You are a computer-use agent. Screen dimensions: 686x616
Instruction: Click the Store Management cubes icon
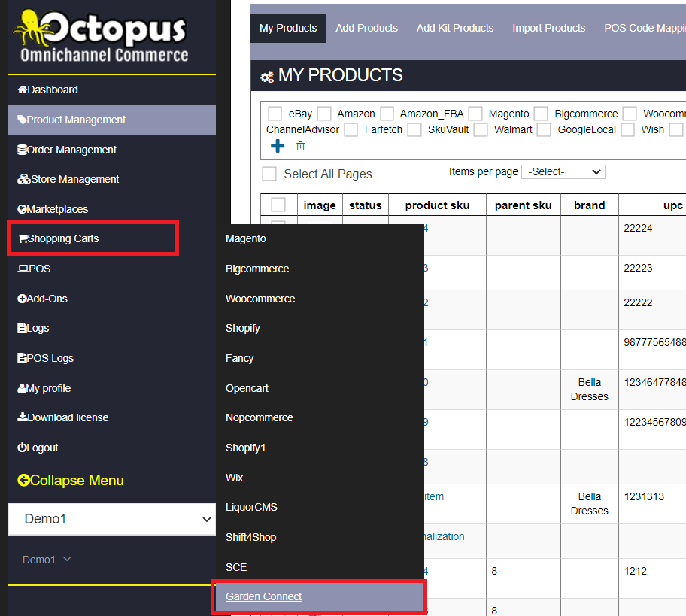coord(23,179)
